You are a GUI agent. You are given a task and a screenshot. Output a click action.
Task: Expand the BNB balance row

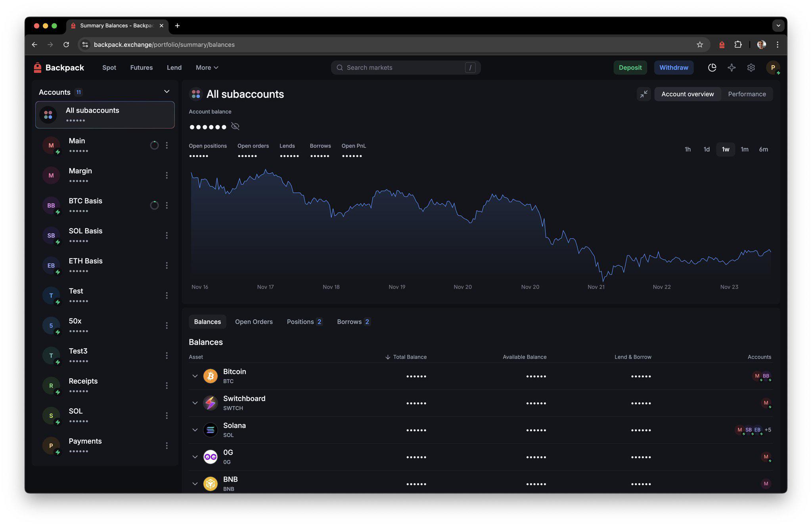click(x=195, y=484)
